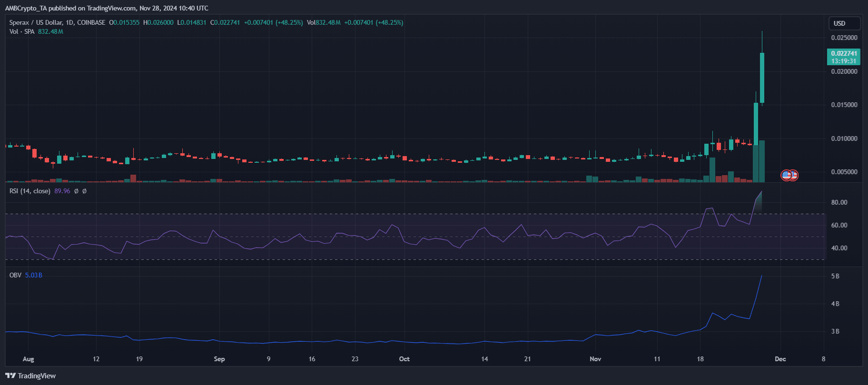Click the RSI value 89.96

coord(62,191)
